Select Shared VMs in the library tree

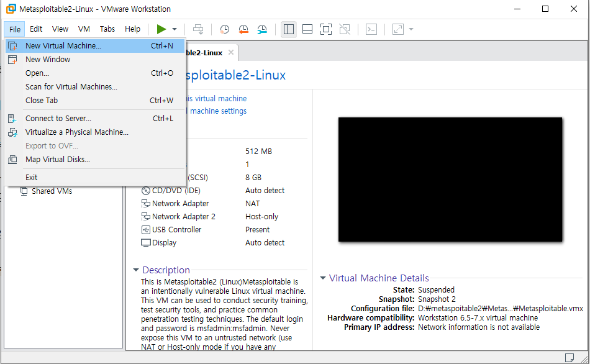tap(52, 191)
